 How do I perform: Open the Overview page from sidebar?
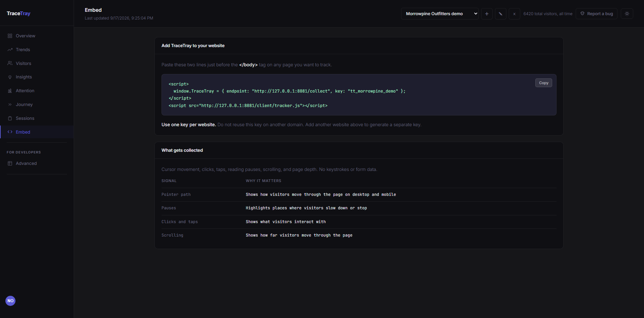click(37, 36)
